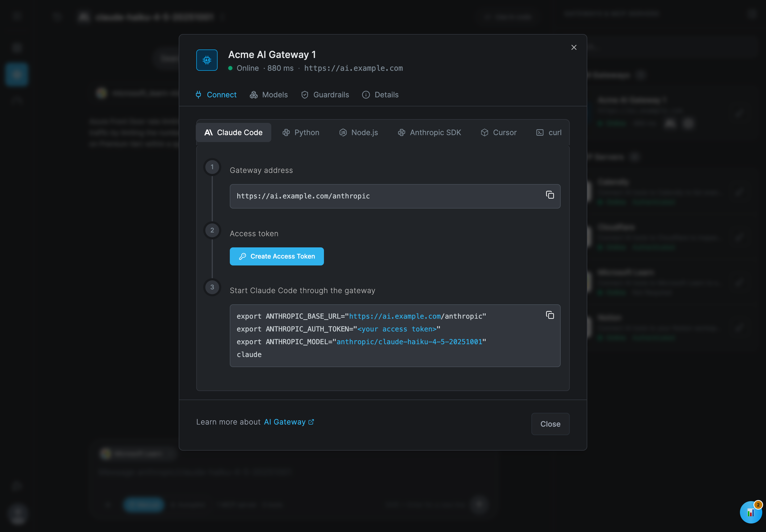The height and width of the screenshot is (532, 766).
Task: Click the gateway address field
Action: pyautogui.click(x=395, y=196)
